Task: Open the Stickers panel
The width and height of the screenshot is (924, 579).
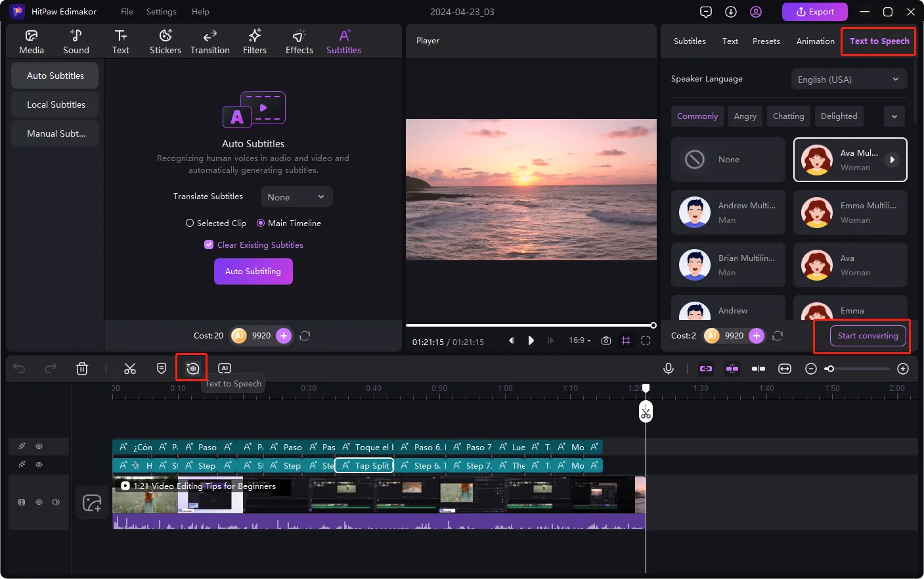Action: click(x=165, y=42)
